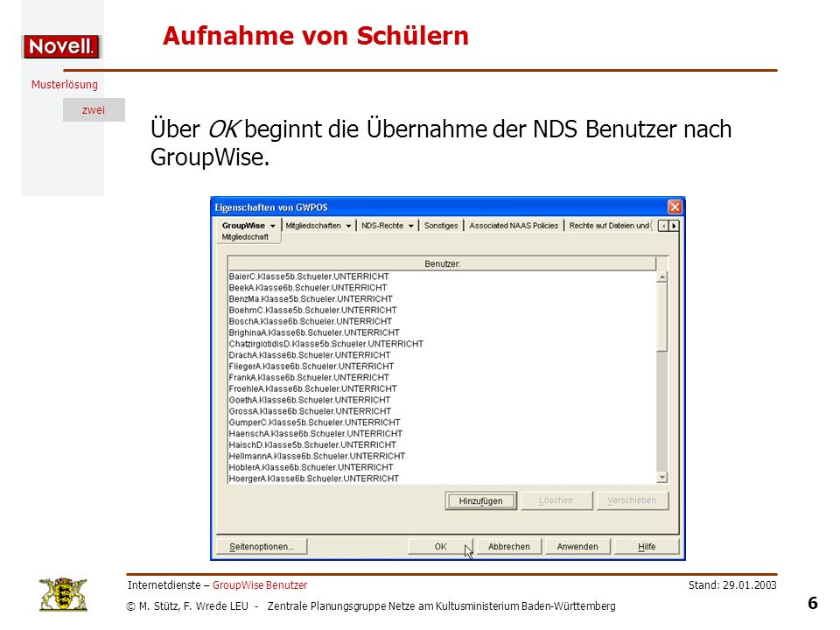Open Hilfe
Image resolution: width=840 pixels, height=630 pixels.
click(x=647, y=546)
